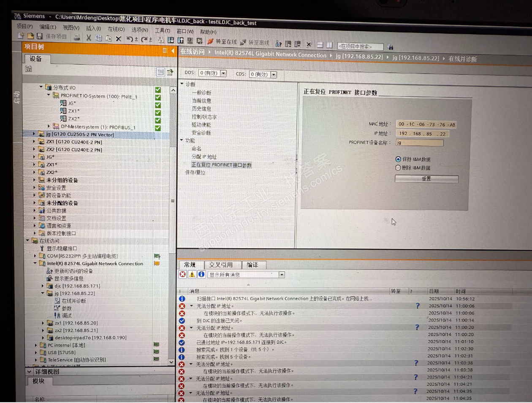Viewport: 532px width, 403px height.
Task: Click the Copy toolbar icon
Action: [98, 38]
